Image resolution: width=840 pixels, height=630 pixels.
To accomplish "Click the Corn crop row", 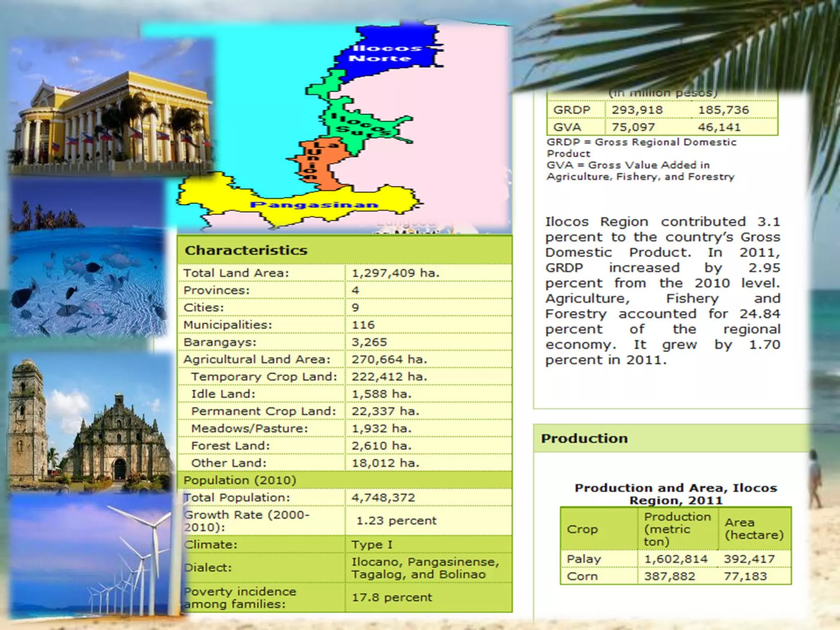I will 582,576.
